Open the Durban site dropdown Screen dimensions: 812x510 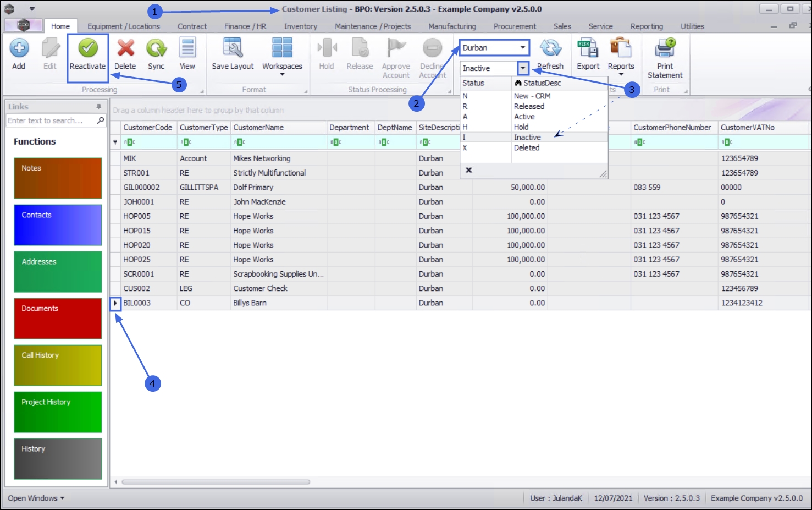tap(523, 48)
